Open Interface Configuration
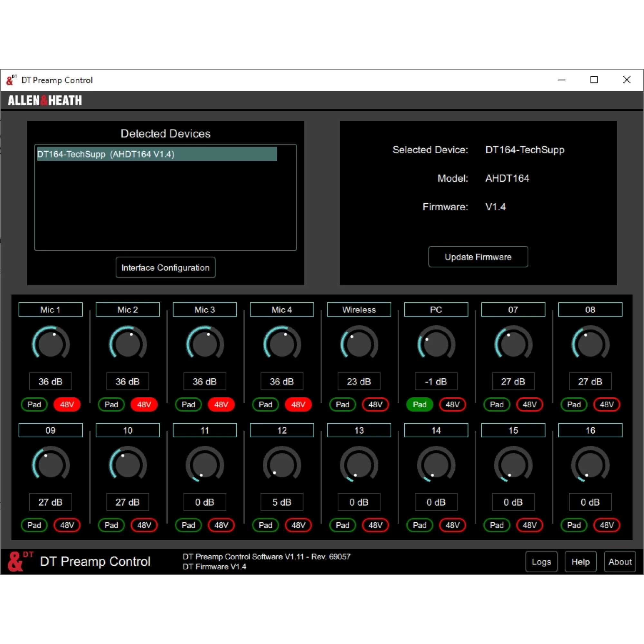Viewport: 644px width, 644px height. click(x=165, y=267)
